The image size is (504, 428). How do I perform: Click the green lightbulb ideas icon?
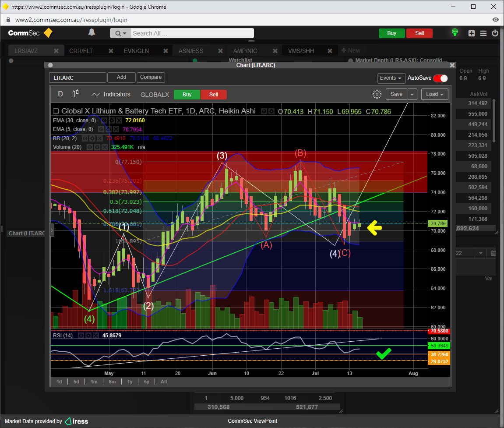click(455, 33)
